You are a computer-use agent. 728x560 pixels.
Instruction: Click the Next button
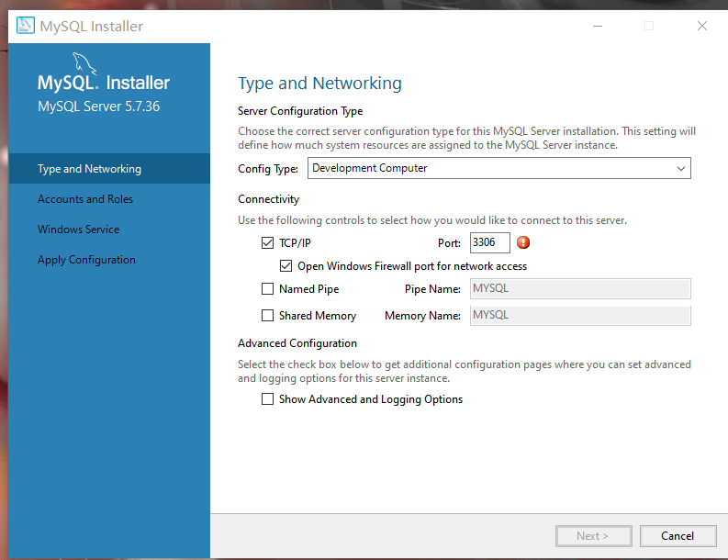pos(593,536)
